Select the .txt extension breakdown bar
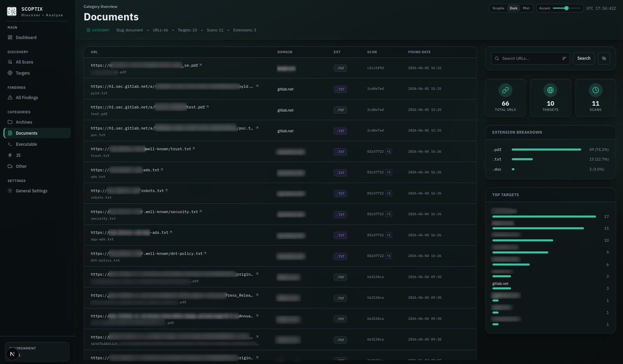Screen dimensions: 623x364 [522, 159]
